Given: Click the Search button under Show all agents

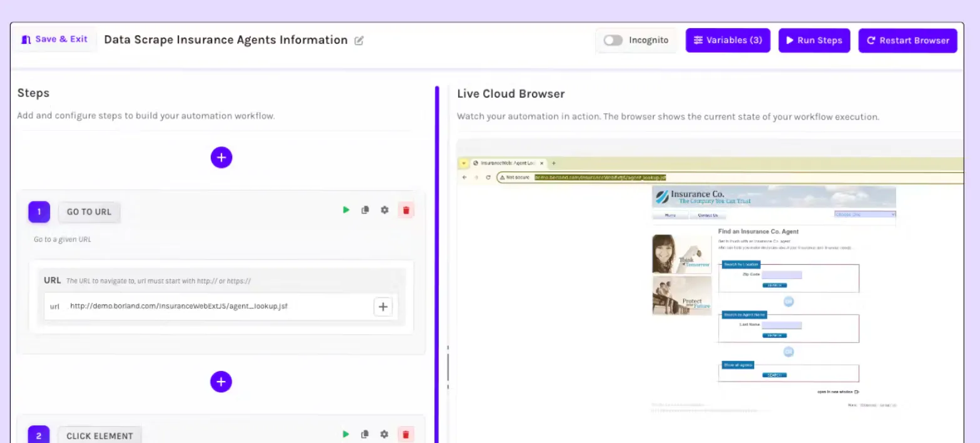Looking at the screenshot, I should tap(774, 375).
